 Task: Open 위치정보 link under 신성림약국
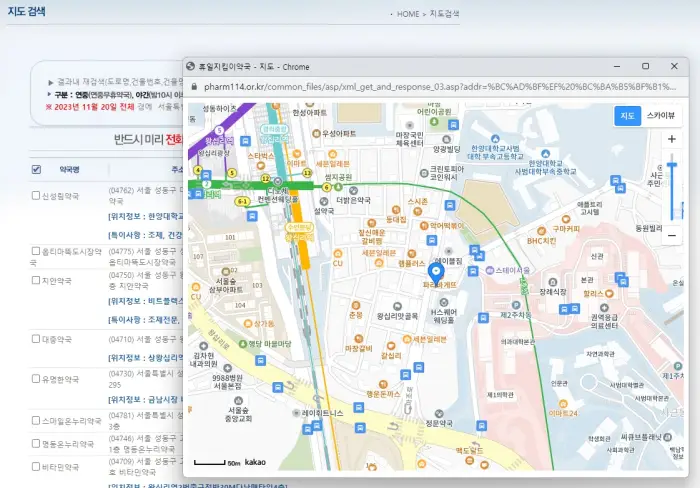coord(146,217)
